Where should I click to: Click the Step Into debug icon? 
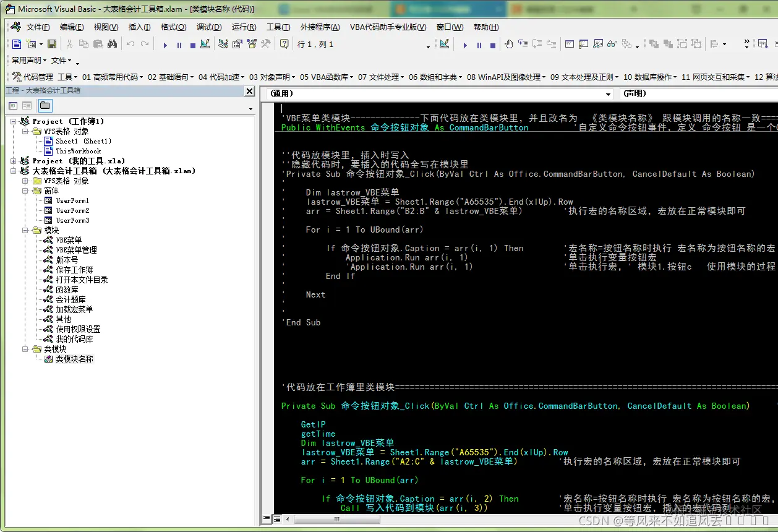pyautogui.click(x=523, y=44)
